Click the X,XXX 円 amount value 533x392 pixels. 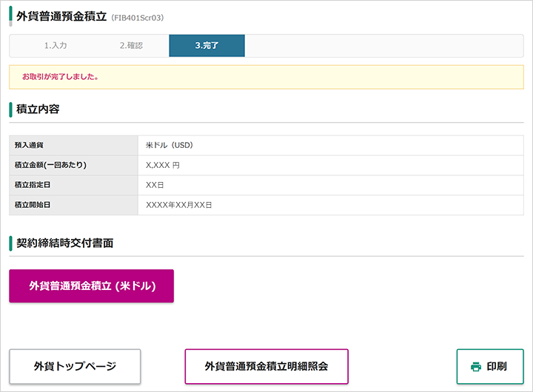tap(163, 166)
